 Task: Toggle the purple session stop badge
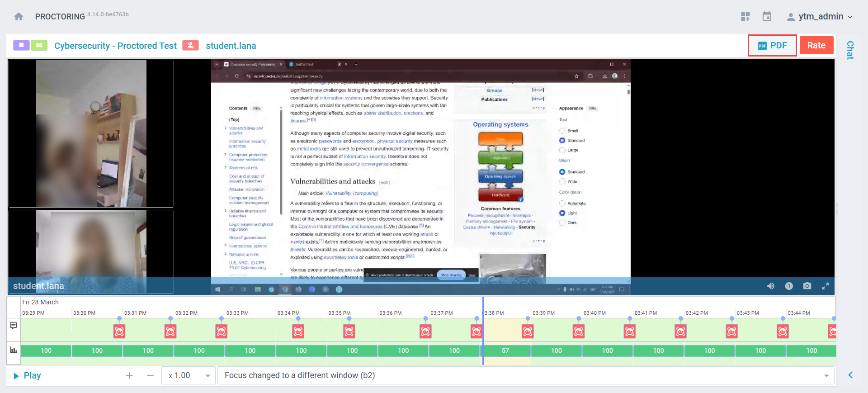click(x=21, y=45)
